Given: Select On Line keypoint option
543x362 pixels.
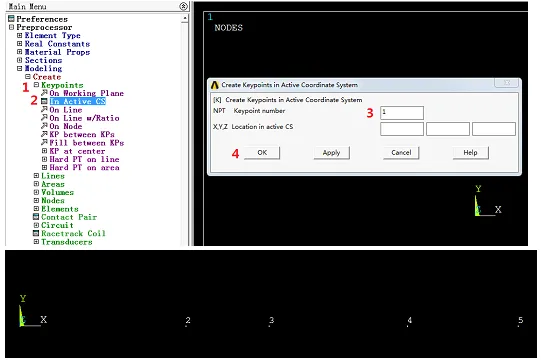Looking at the screenshot, I should [65, 110].
